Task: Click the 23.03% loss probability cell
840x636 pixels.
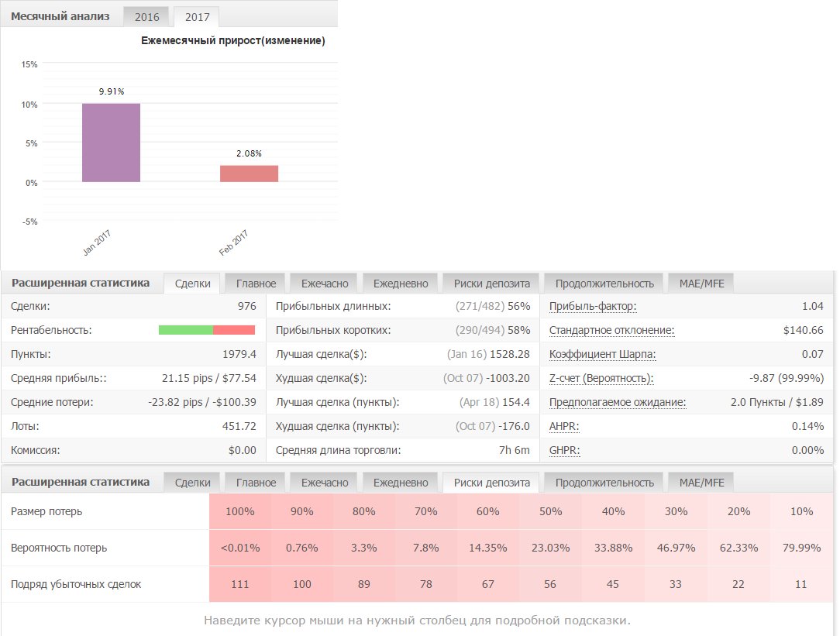Action: click(x=551, y=548)
